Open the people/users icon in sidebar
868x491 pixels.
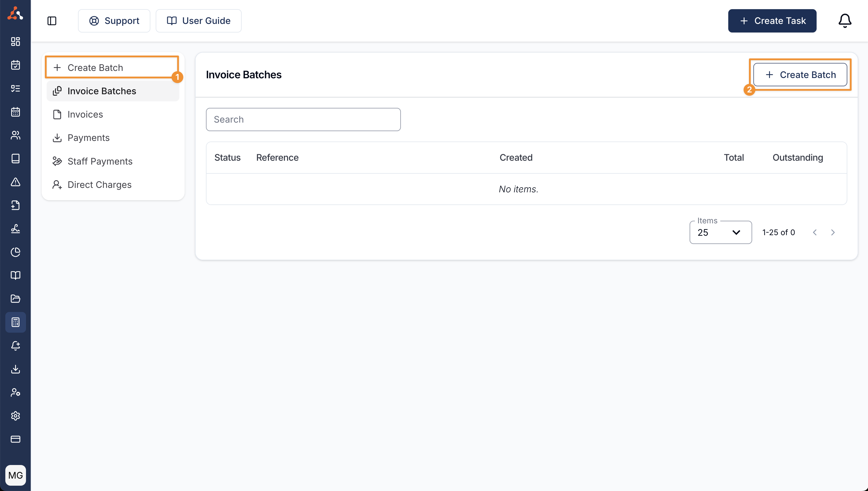tap(16, 135)
